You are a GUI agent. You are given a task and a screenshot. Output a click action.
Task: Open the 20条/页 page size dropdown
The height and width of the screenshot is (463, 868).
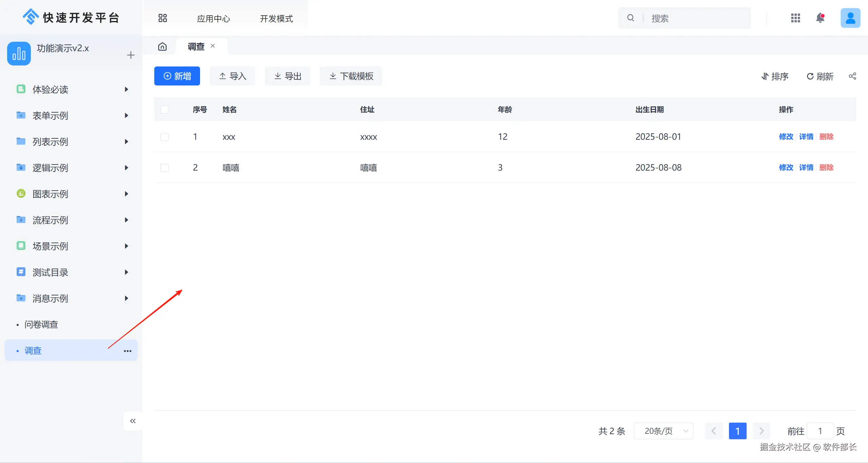click(663, 431)
